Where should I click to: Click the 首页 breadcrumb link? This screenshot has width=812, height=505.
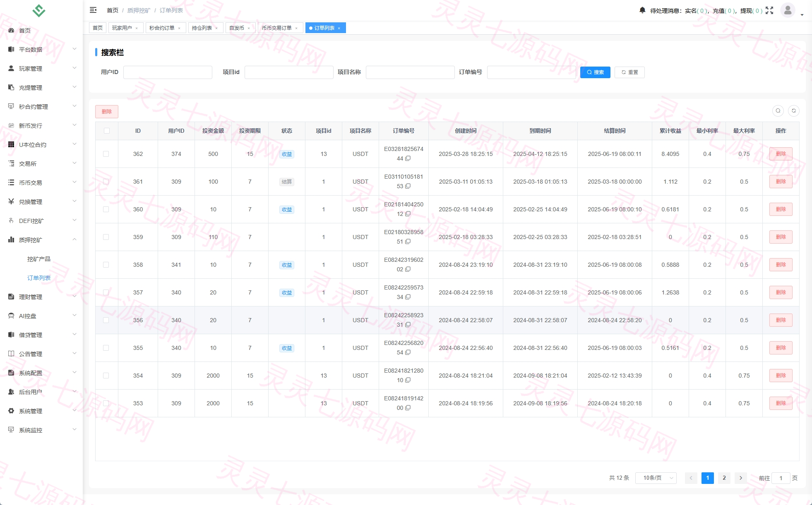pos(113,10)
